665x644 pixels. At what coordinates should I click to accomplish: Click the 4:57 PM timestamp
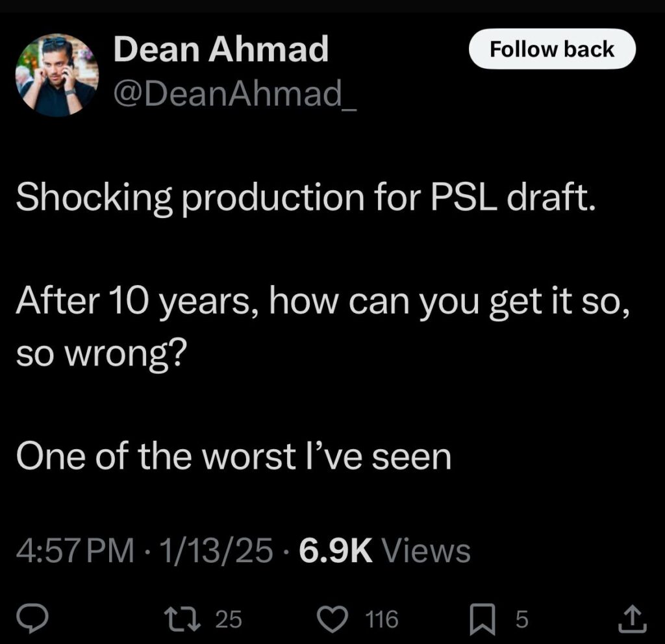(73, 551)
